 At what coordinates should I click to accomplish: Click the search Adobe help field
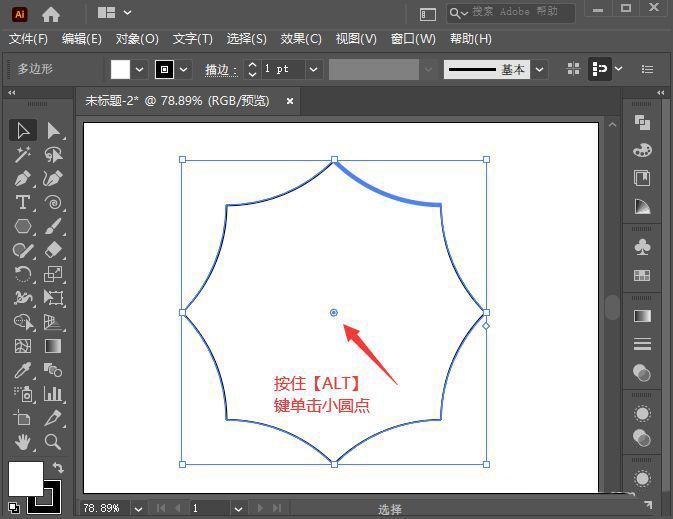[510, 13]
